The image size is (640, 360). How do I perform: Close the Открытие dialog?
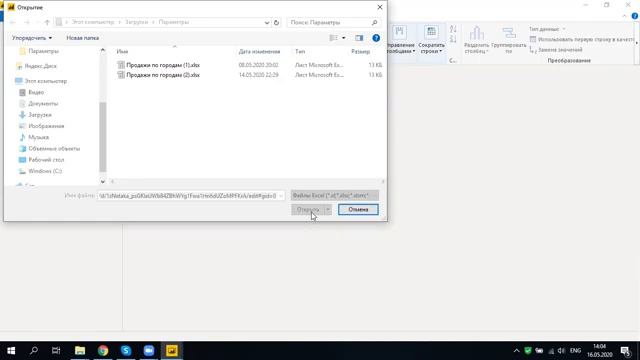click(380, 7)
